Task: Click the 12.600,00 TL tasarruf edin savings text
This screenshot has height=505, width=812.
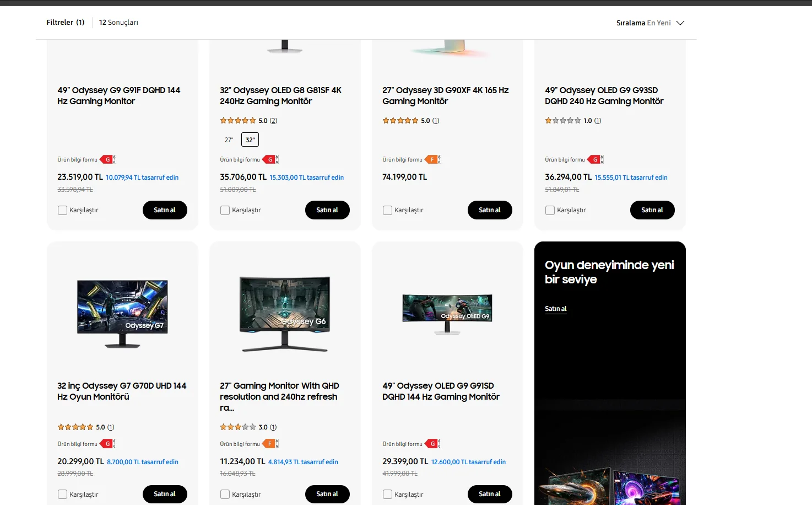Action: click(x=468, y=462)
